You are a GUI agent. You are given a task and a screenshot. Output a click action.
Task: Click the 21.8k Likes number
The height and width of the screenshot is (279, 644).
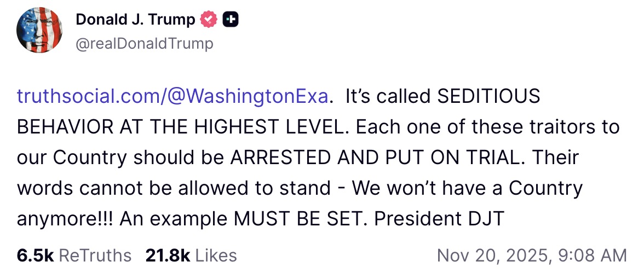click(x=168, y=255)
